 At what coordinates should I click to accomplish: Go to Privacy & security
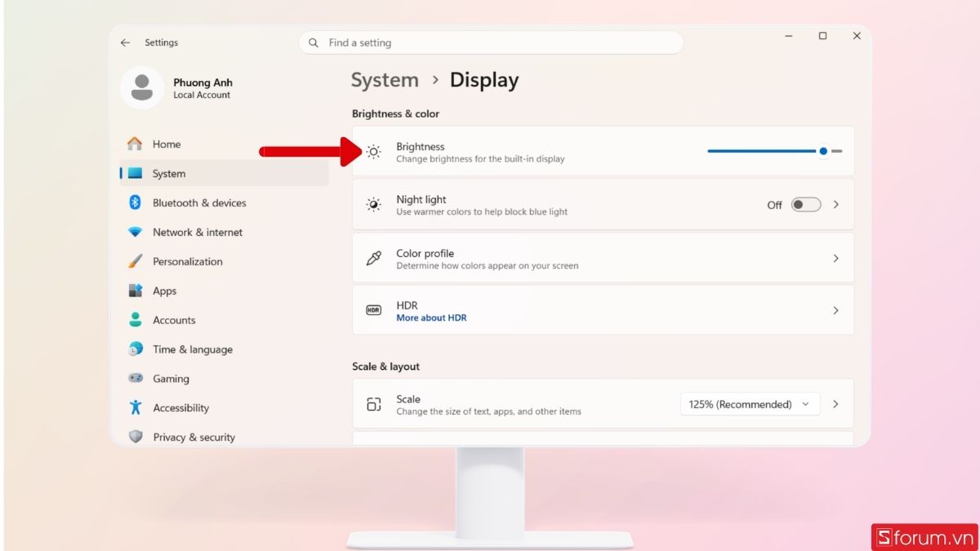[x=193, y=437]
